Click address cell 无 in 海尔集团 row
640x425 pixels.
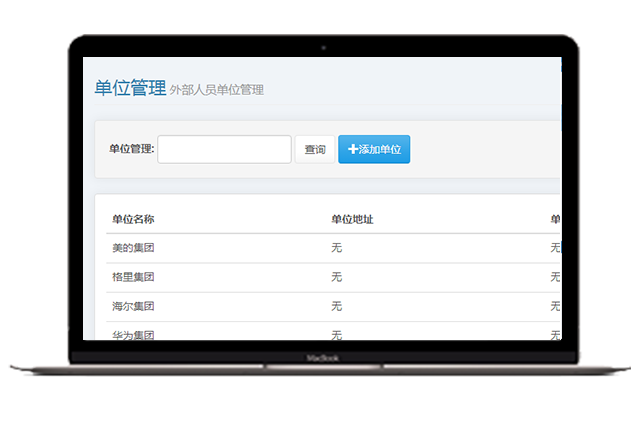click(x=336, y=306)
